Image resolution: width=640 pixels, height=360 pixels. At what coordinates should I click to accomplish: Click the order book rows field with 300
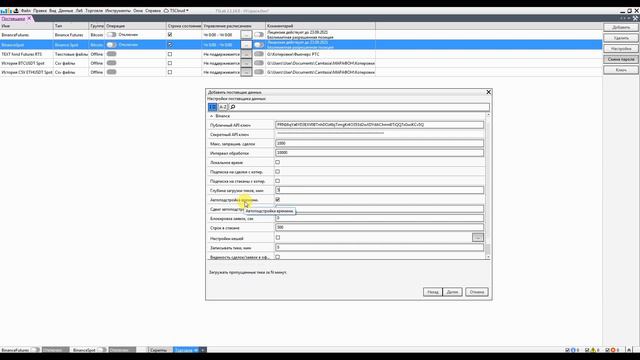380,228
